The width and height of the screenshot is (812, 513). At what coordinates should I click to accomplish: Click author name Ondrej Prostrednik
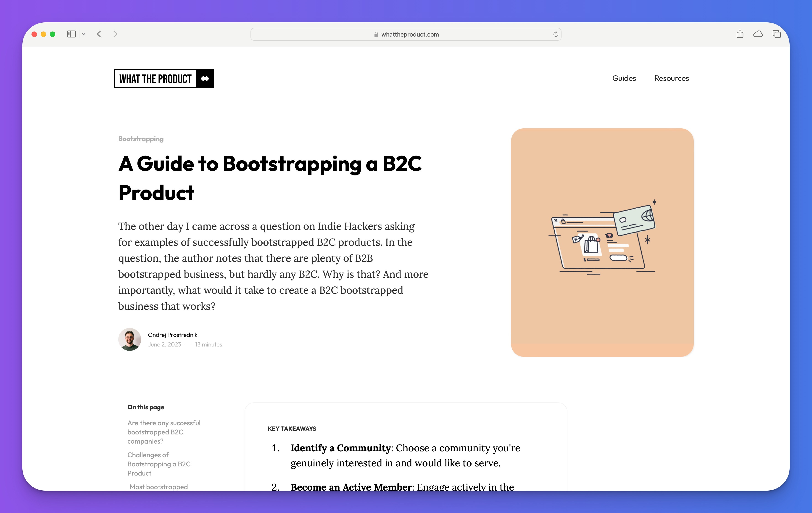point(173,335)
